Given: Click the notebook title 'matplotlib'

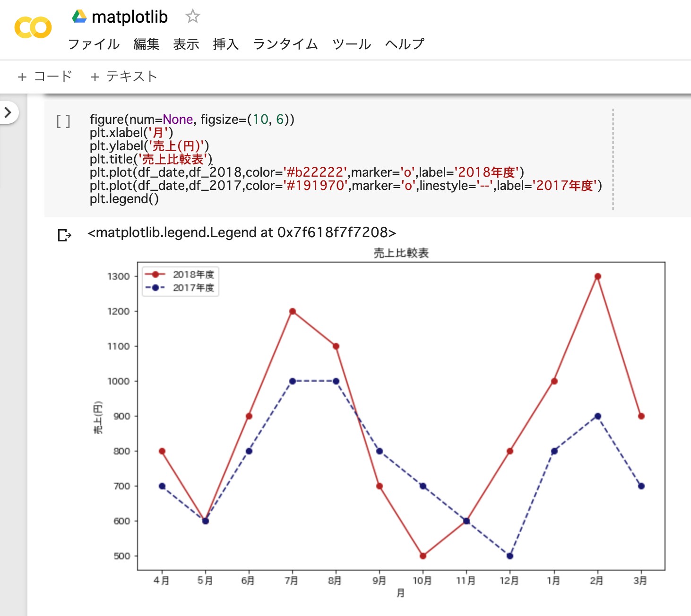Looking at the screenshot, I should click(130, 17).
